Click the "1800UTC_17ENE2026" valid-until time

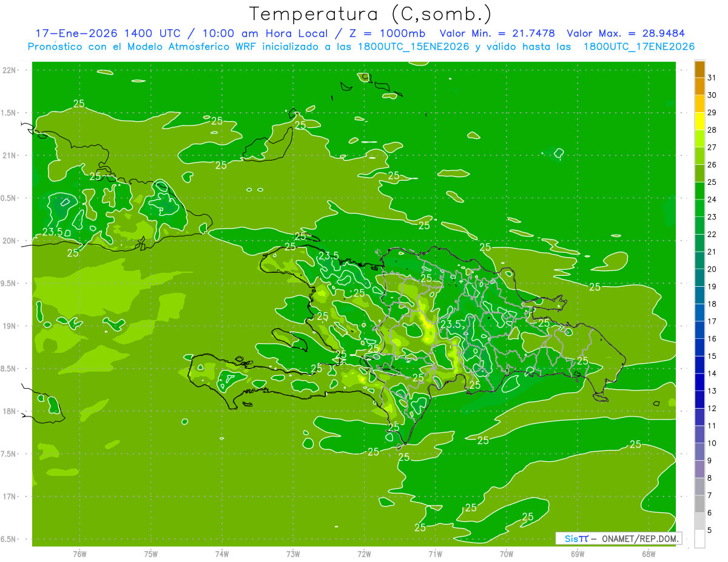pos(639,47)
